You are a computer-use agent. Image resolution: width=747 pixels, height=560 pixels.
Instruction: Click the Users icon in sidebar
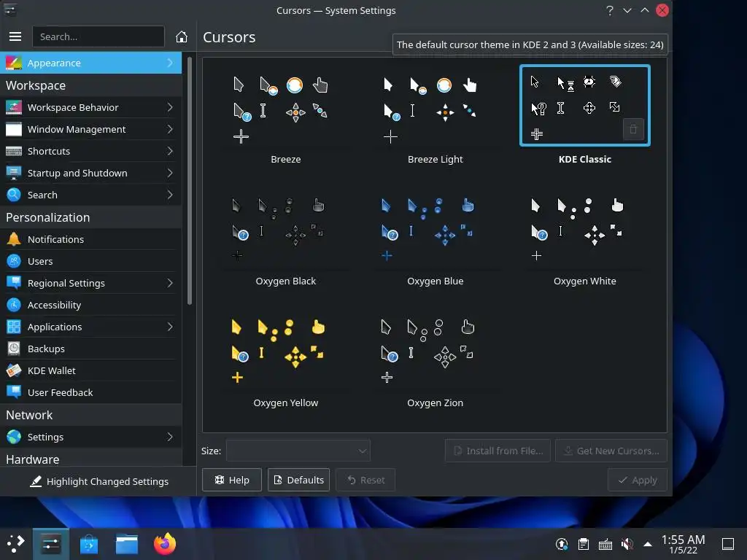pyautogui.click(x=14, y=261)
